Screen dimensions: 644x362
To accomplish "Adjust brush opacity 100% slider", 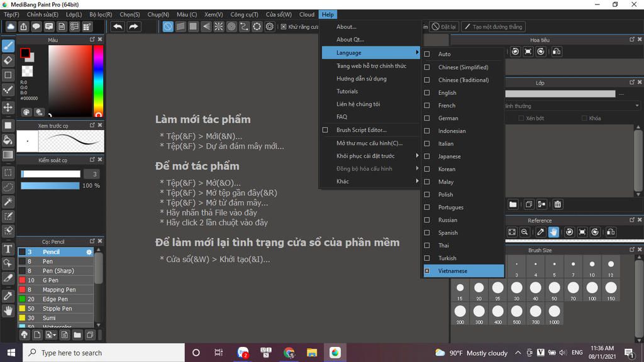I will pyautogui.click(x=50, y=185).
